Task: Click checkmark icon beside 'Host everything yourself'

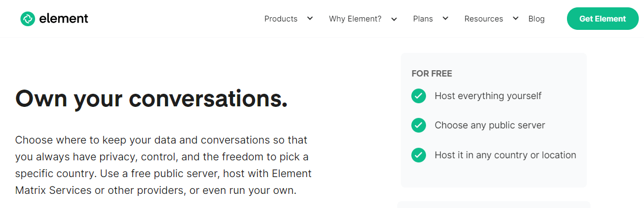Action: tap(419, 96)
